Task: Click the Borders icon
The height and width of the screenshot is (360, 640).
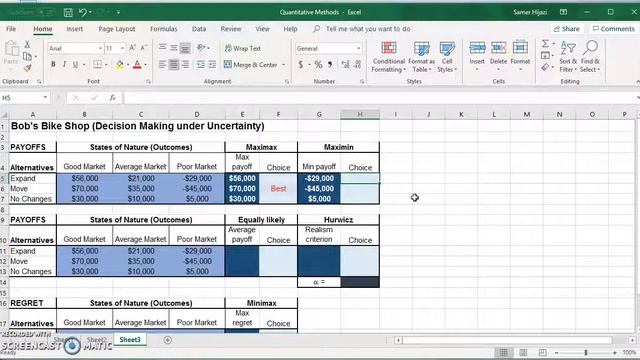Action: pos(97,64)
